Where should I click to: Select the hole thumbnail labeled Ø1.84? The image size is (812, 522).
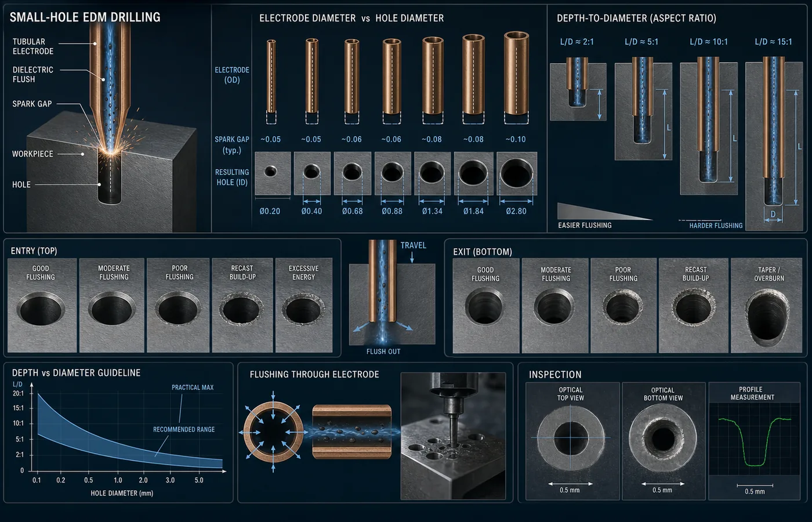click(473, 173)
